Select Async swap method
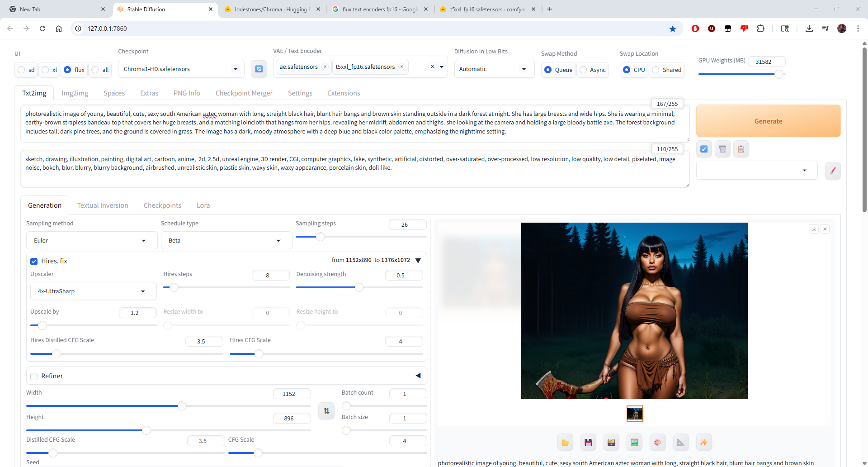This screenshot has width=868, height=467. [x=583, y=70]
